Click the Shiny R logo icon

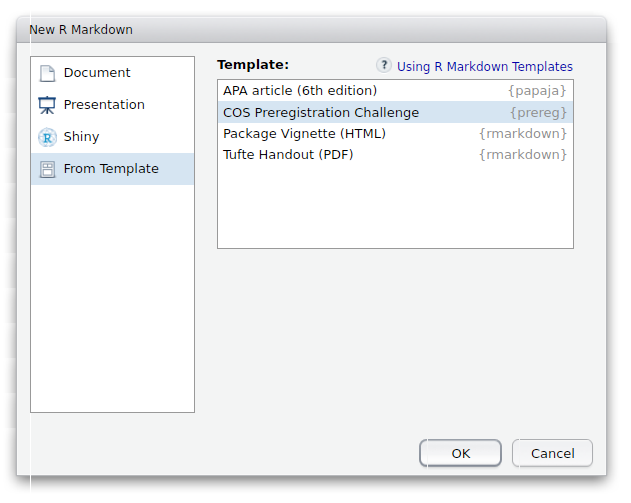click(47, 137)
